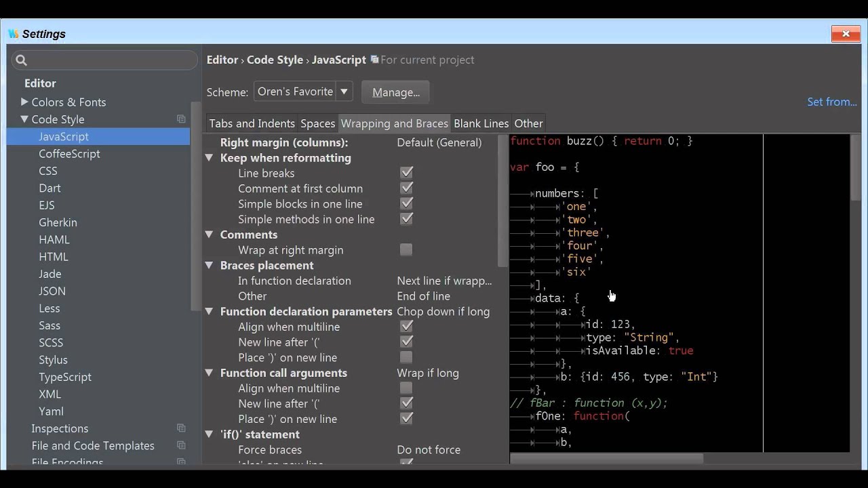
Task: Switch to the Tabs and Indents tab
Action: (252, 123)
